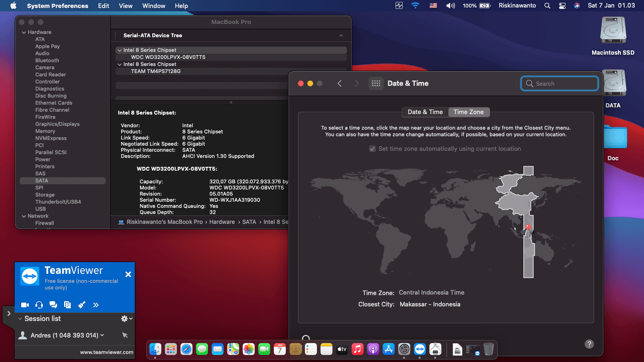The image size is (644, 362).
Task: Click the remote control cursor icon beside Andres
Action: click(125, 335)
